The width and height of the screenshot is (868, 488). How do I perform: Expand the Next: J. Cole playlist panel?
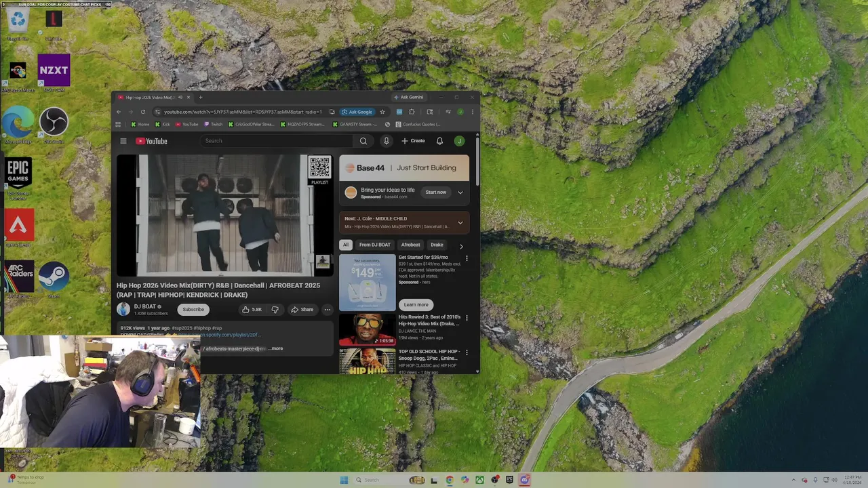pos(460,222)
